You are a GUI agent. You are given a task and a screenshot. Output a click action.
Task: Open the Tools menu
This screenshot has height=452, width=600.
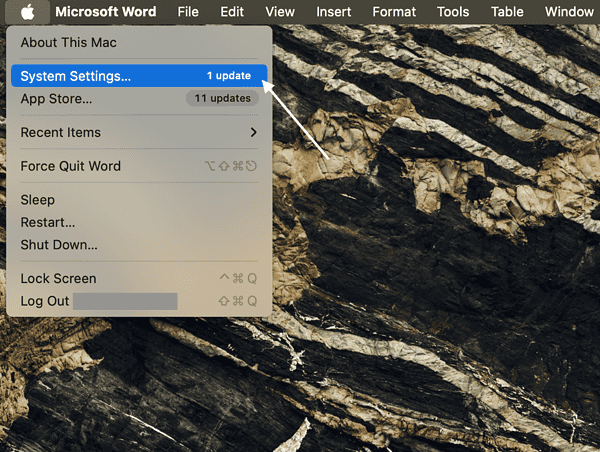453,12
